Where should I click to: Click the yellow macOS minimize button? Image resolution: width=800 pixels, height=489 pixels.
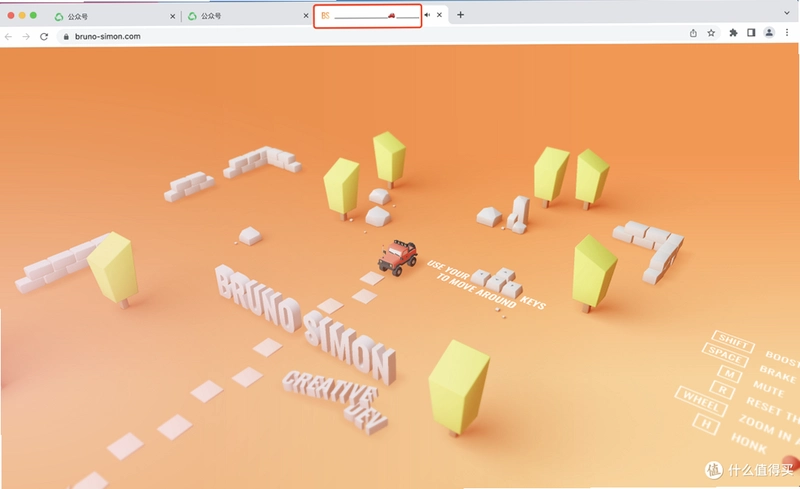click(x=22, y=15)
